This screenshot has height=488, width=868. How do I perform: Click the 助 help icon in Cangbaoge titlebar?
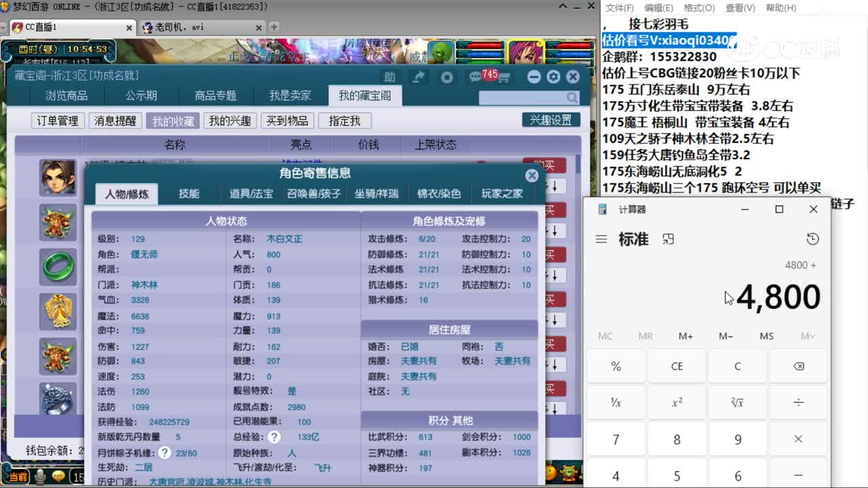point(390,77)
